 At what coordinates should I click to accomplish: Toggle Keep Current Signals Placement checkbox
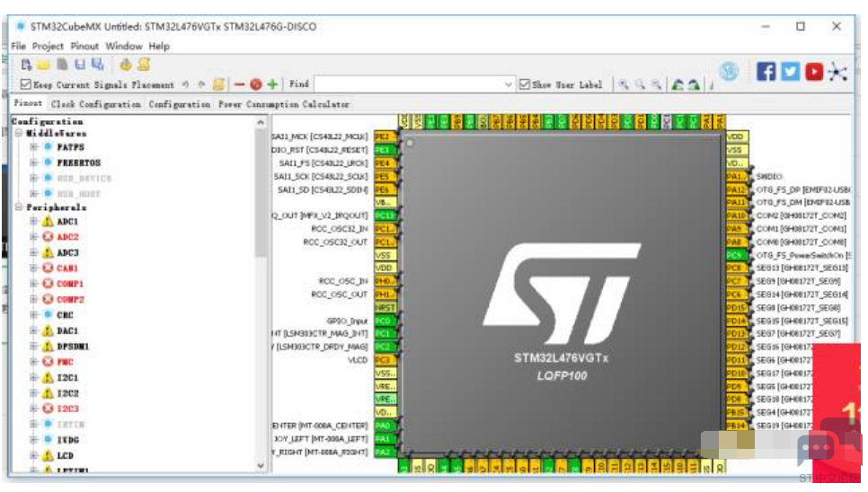click(25, 84)
